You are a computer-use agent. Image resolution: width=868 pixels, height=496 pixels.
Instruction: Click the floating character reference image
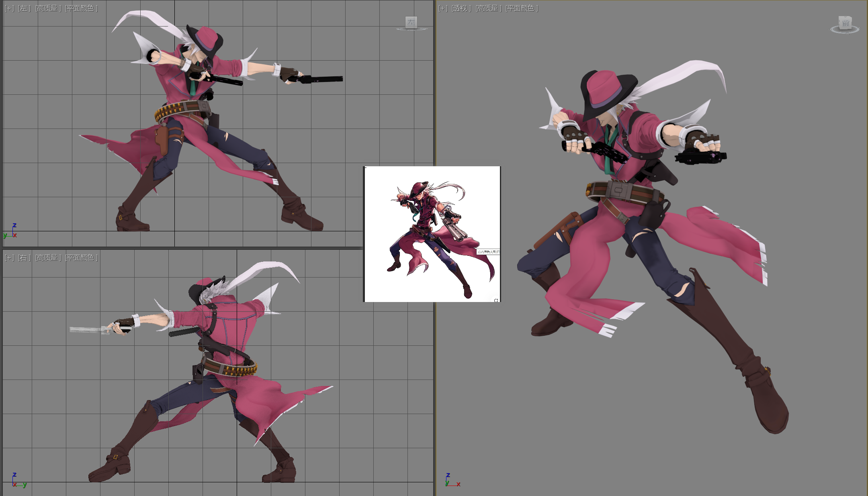click(432, 234)
